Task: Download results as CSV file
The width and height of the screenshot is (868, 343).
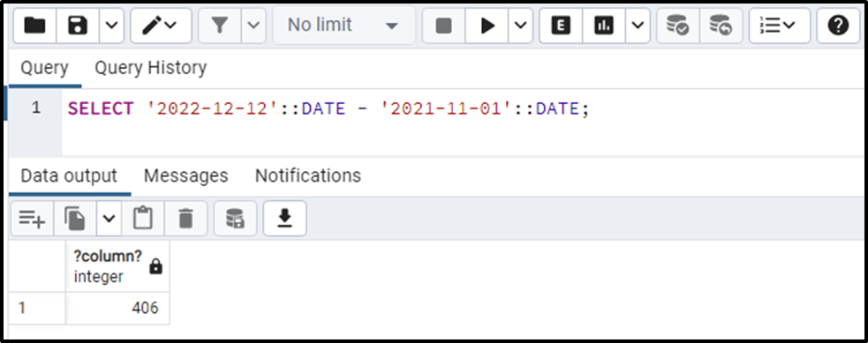Action: [x=284, y=219]
